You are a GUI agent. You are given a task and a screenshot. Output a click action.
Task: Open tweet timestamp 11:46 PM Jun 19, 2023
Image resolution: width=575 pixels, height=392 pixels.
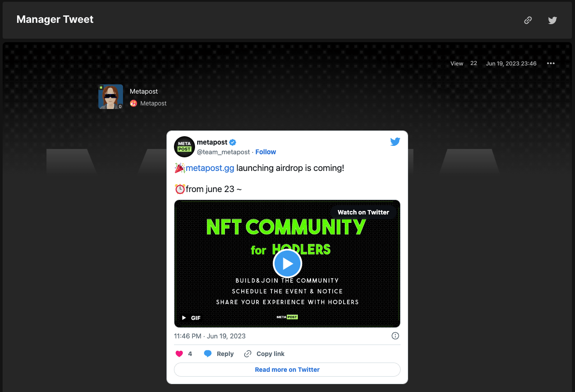pos(210,336)
